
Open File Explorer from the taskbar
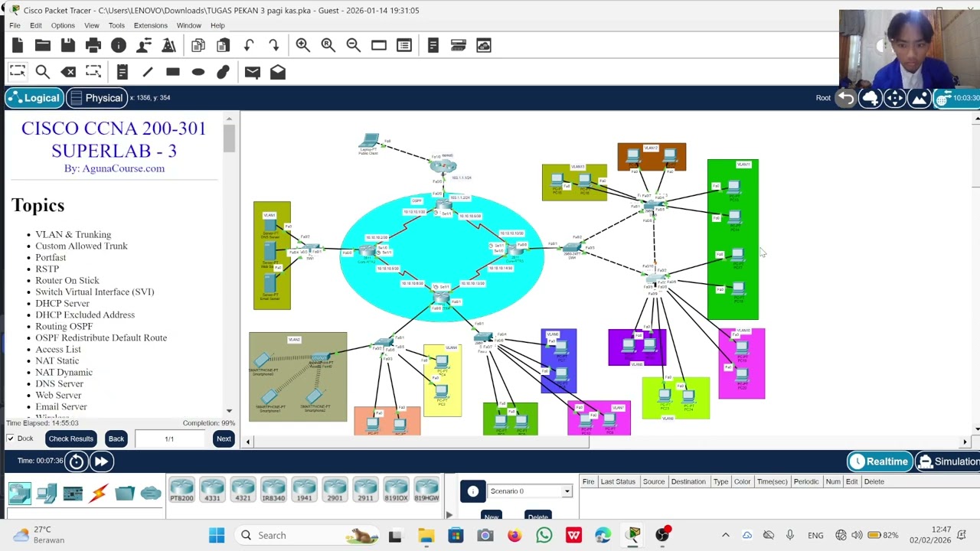click(x=426, y=535)
